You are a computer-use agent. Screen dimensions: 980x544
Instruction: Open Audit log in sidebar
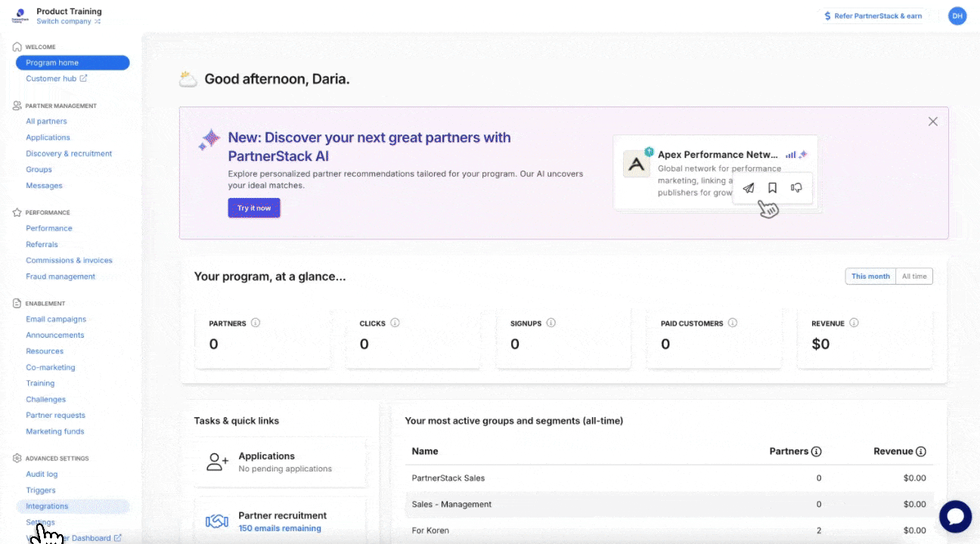click(x=42, y=474)
